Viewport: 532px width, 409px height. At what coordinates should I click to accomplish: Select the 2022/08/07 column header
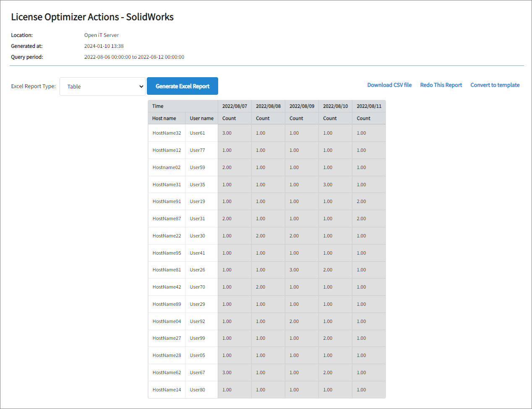235,106
